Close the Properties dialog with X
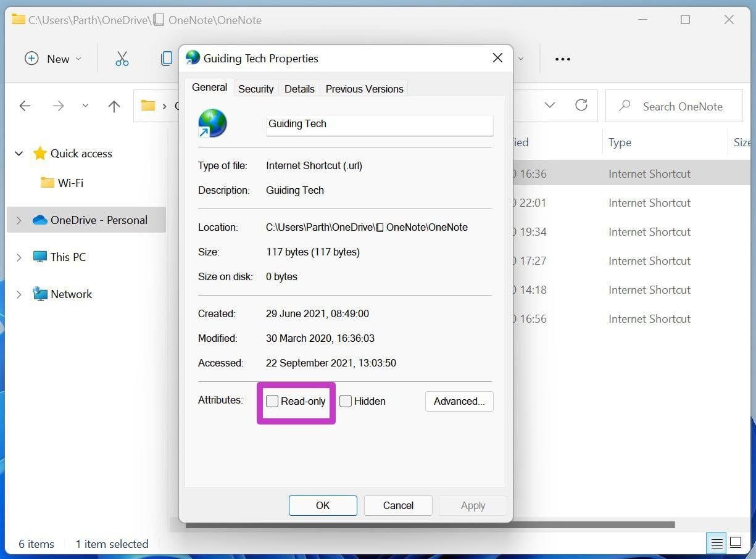This screenshot has height=559, width=756. point(497,58)
